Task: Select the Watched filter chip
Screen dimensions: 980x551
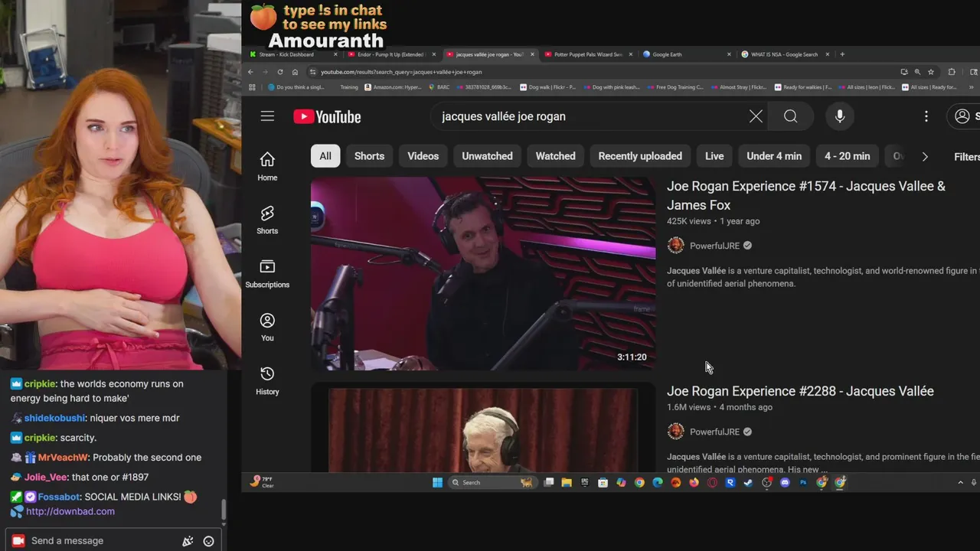Action: 556,156
